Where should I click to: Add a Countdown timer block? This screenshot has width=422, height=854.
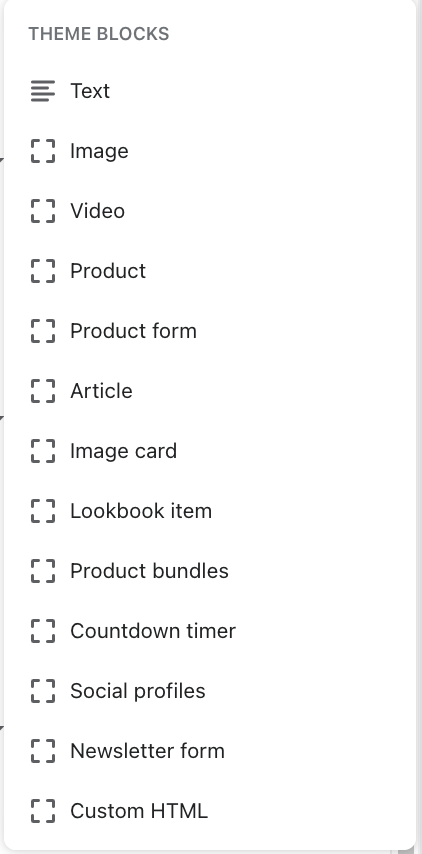210,631
